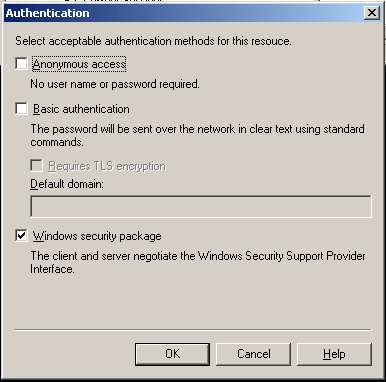Click the 'Basic authentication' label text
This screenshot has width=386, height=382.
pyautogui.click(x=81, y=109)
